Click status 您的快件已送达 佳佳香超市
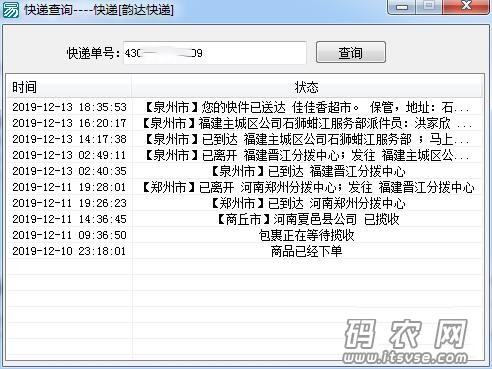492x369 pixels. [307, 107]
